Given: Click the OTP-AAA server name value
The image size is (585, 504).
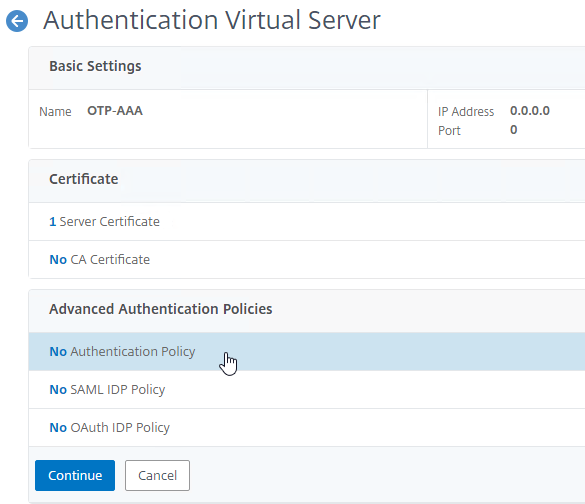Looking at the screenshot, I should click(115, 111).
